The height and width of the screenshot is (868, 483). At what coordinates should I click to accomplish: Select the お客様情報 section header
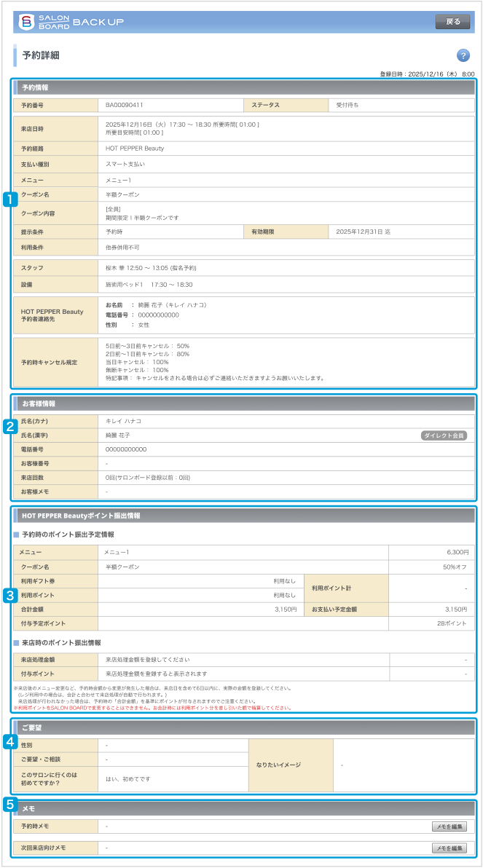38,403
